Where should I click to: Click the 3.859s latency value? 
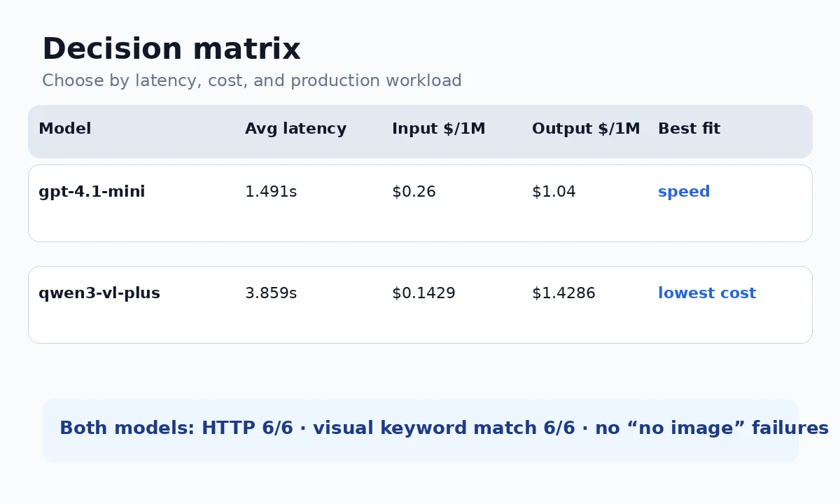(271, 293)
